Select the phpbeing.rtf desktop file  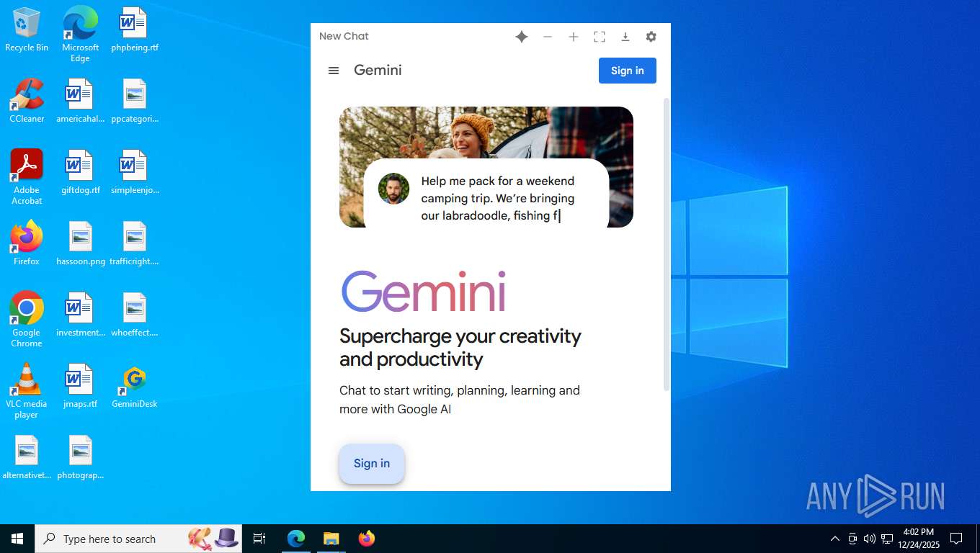[135, 30]
